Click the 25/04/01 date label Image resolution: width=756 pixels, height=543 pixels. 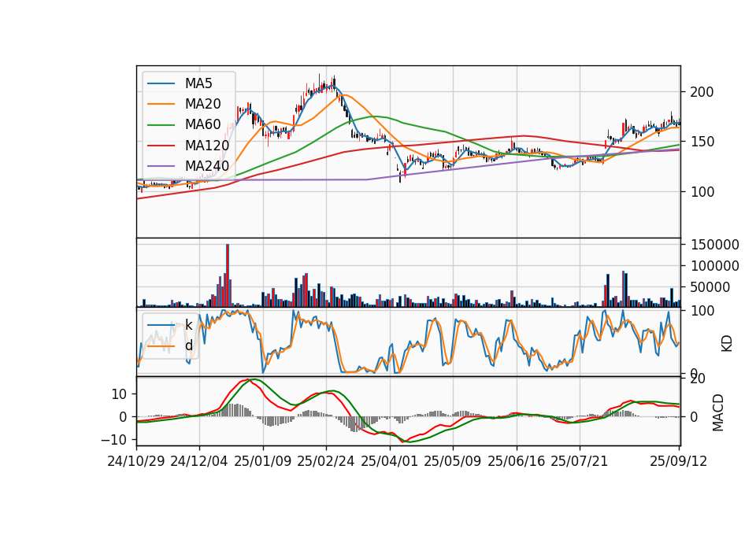tap(390, 461)
